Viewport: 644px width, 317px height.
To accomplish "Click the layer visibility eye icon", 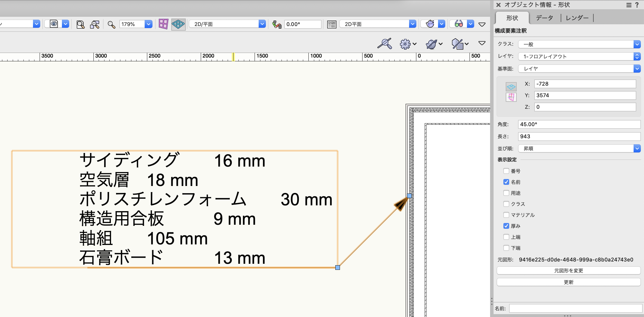I will (x=54, y=24).
